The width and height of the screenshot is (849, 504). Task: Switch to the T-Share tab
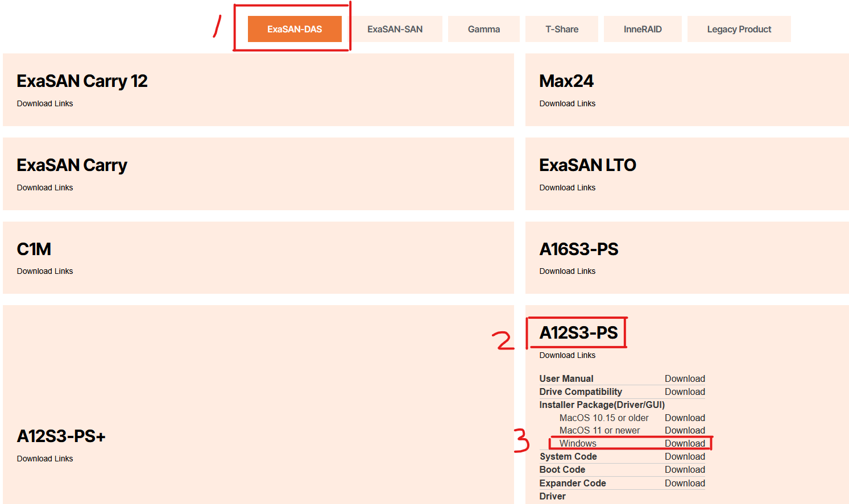tap(561, 29)
